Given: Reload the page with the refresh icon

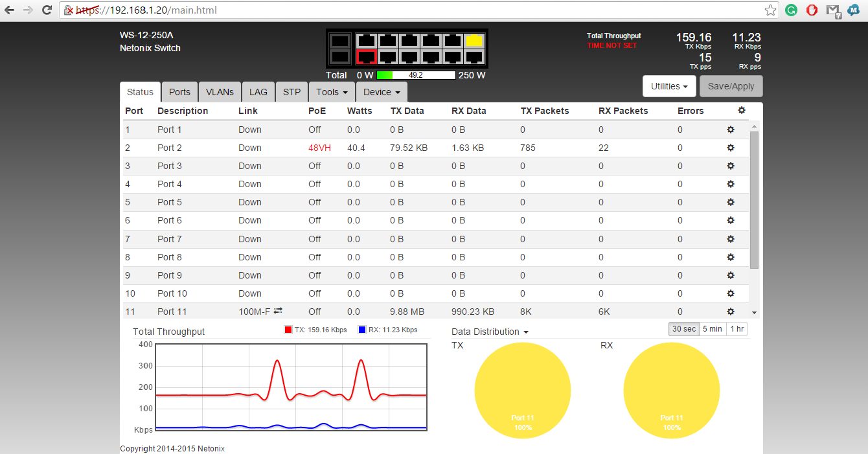Looking at the screenshot, I should tap(47, 10).
